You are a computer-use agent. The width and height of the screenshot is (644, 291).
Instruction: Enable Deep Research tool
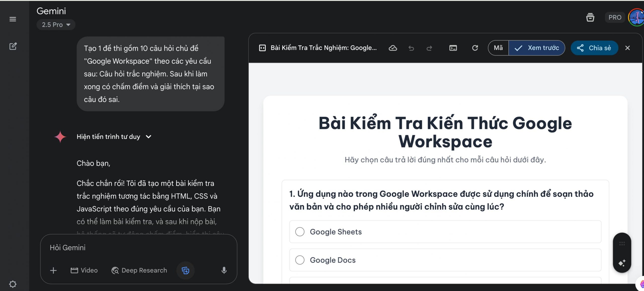[139, 270]
